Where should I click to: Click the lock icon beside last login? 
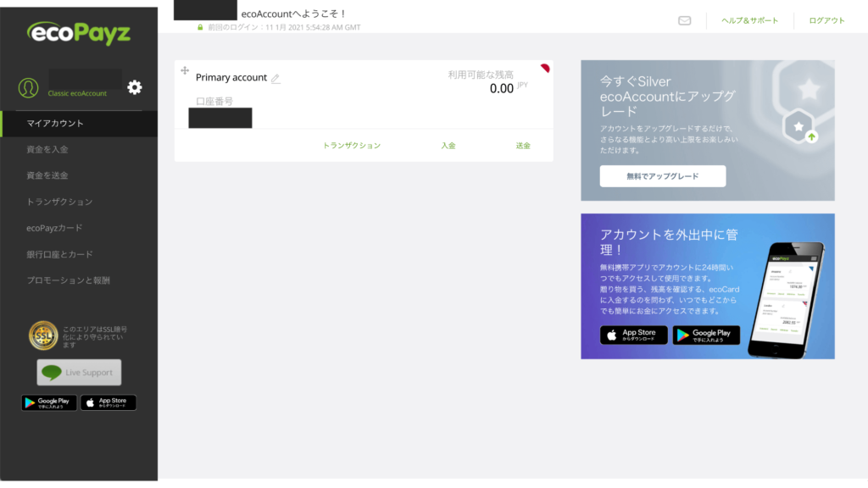click(x=200, y=27)
